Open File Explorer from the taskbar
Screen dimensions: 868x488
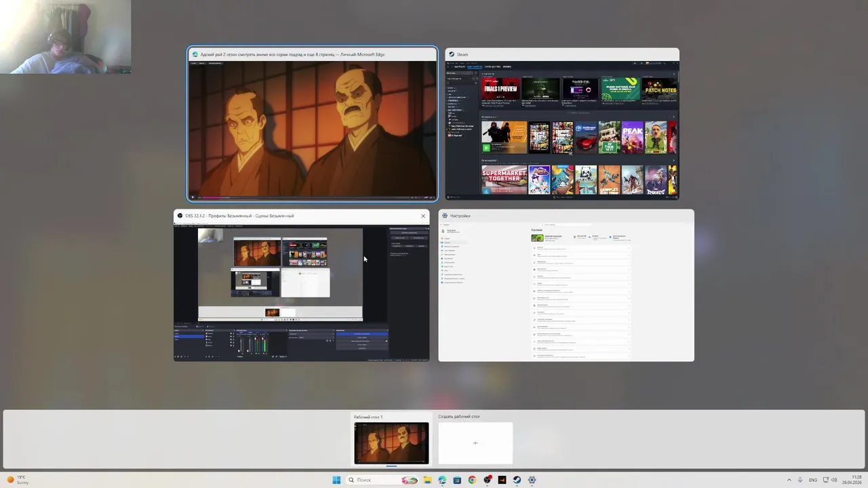pyautogui.click(x=428, y=480)
